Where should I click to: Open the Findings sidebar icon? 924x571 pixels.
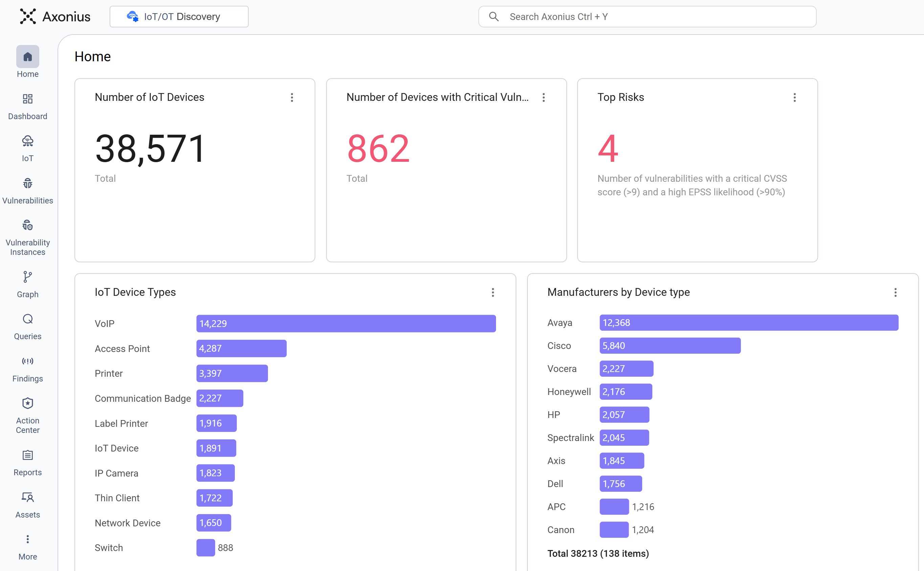pyautogui.click(x=27, y=361)
